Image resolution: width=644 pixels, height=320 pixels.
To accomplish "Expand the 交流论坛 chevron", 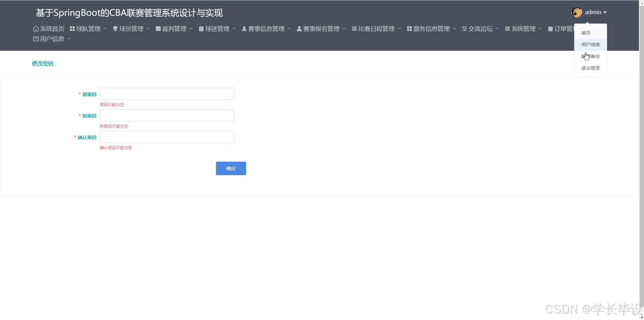I will click(x=497, y=29).
